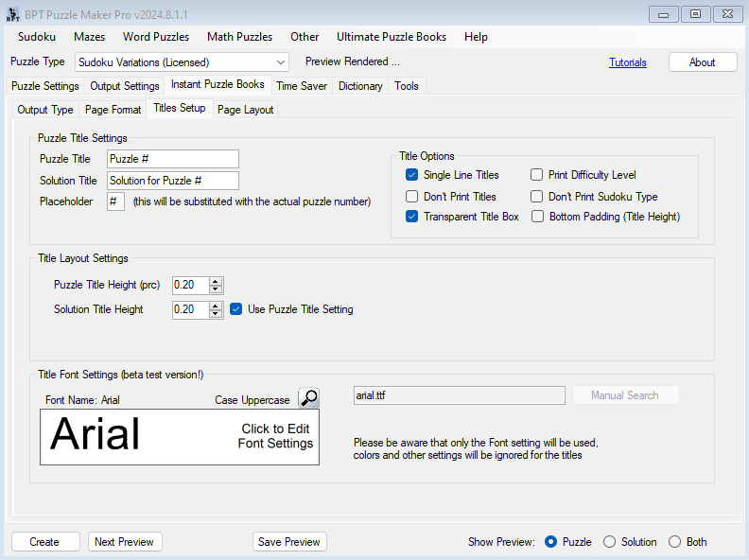The width and height of the screenshot is (749, 560).
Task: Switch to Puzzle Settings tab
Action: (x=44, y=86)
